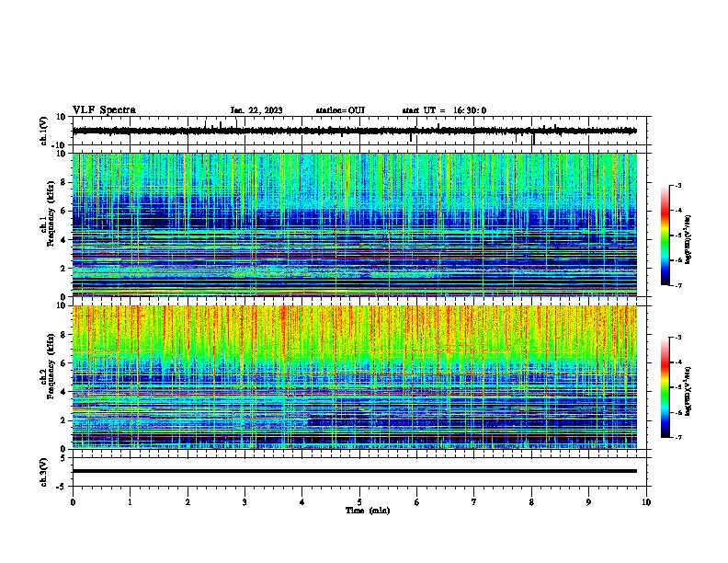The width and height of the screenshot is (728, 563).
Task: Click time-axis tick label "4"
Action: pyautogui.click(x=302, y=502)
